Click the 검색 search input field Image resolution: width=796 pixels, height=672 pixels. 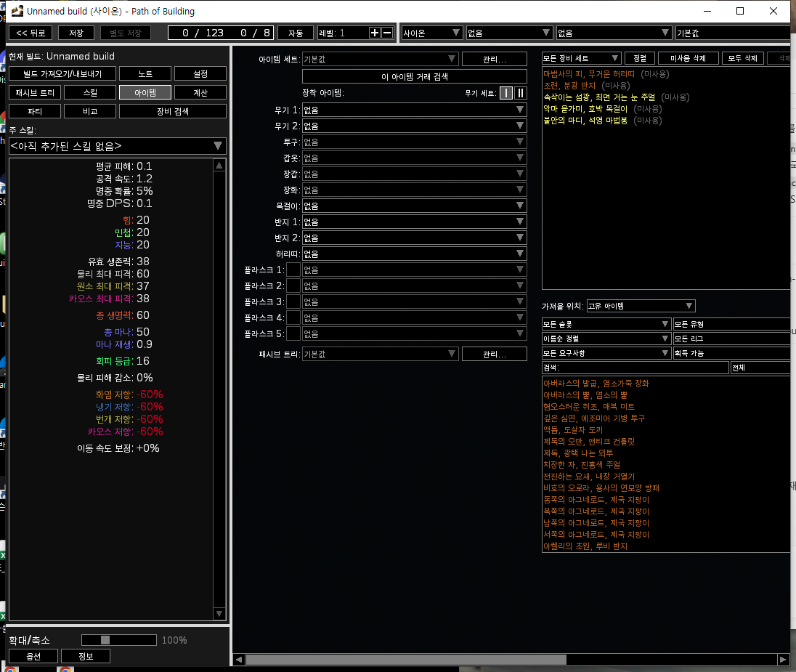(x=635, y=368)
